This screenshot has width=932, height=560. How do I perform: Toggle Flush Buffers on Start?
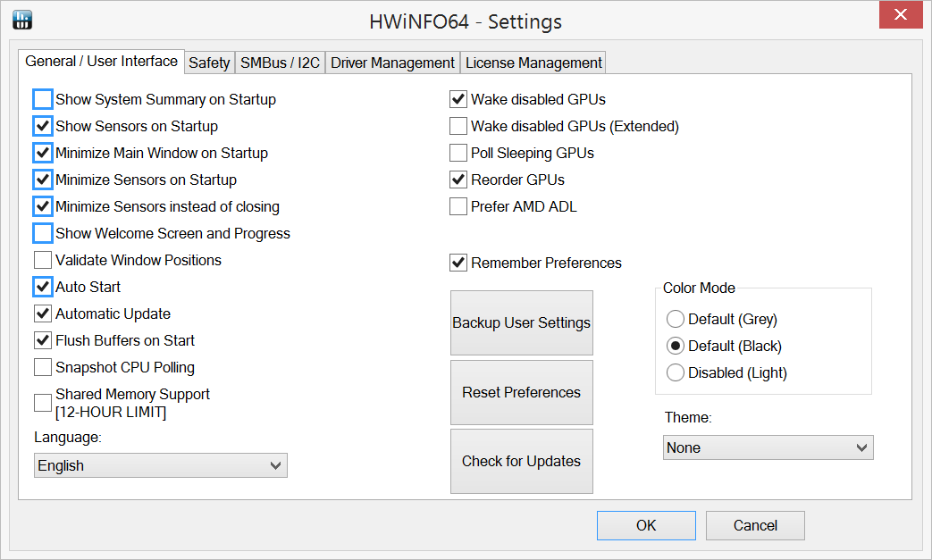(43, 340)
